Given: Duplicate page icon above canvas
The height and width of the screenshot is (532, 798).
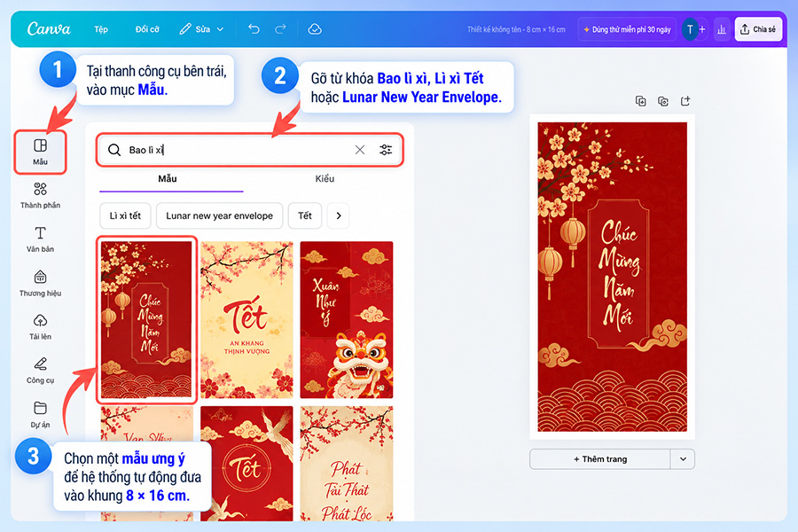Looking at the screenshot, I should 641,101.
